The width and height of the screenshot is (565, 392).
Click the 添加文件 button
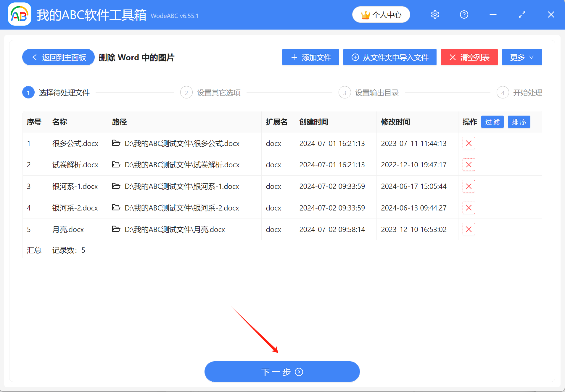pos(310,57)
